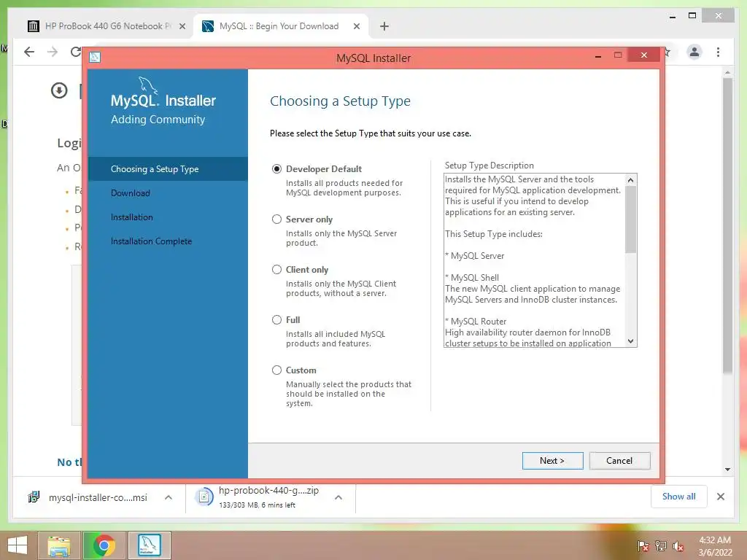Click MySQL Installer taskbar icon
Screen dimensions: 747x560
tap(149, 545)
